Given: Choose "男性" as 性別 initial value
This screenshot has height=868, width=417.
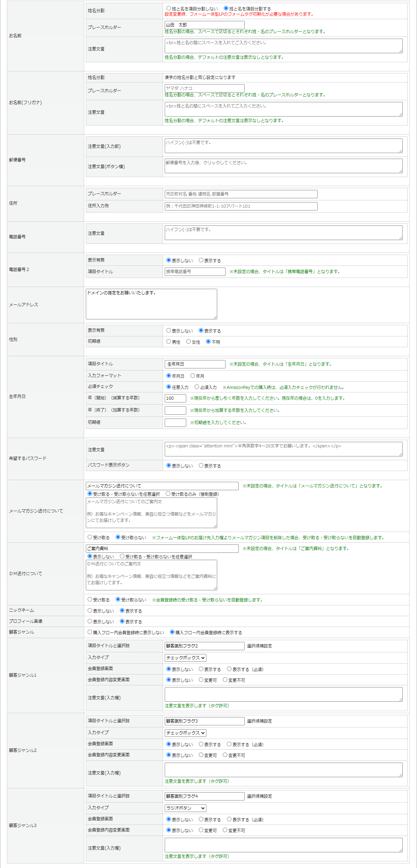Looking at the screenshot, I should [169, 342].
